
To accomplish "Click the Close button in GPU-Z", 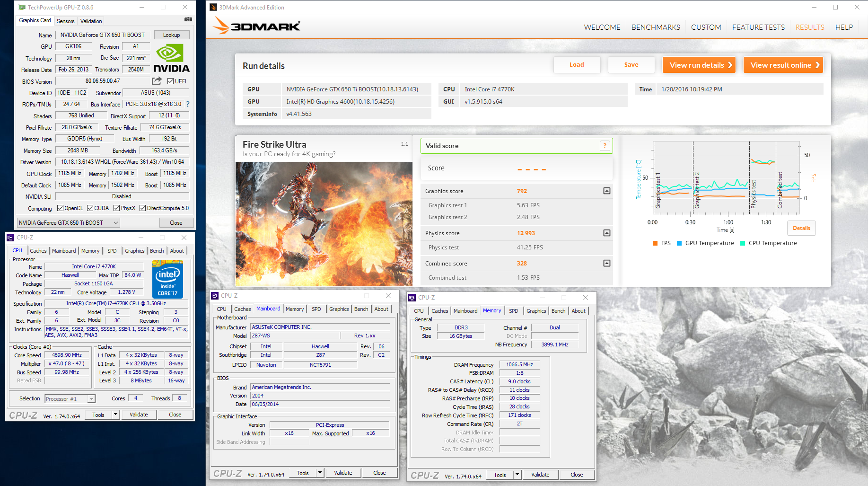I will coord(176,223).
